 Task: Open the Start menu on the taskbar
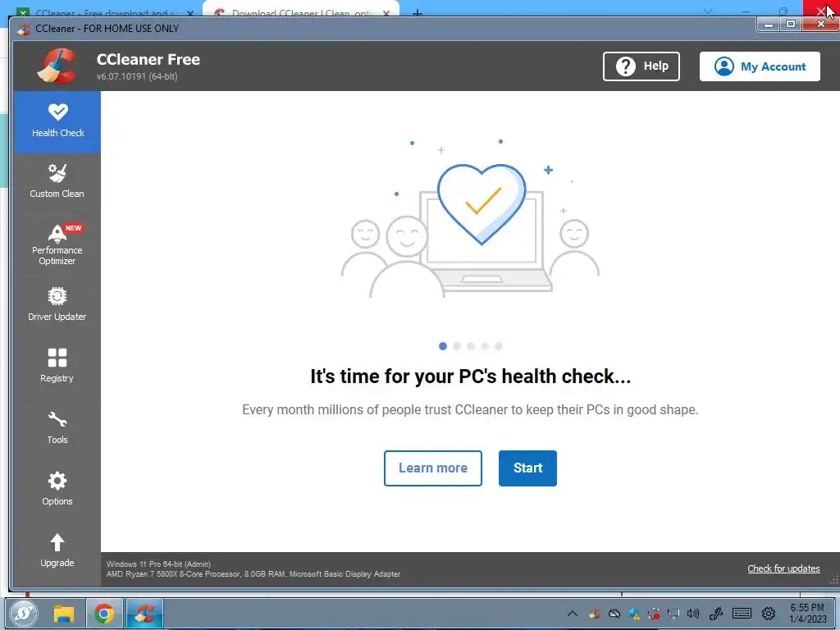click(24, 614)
